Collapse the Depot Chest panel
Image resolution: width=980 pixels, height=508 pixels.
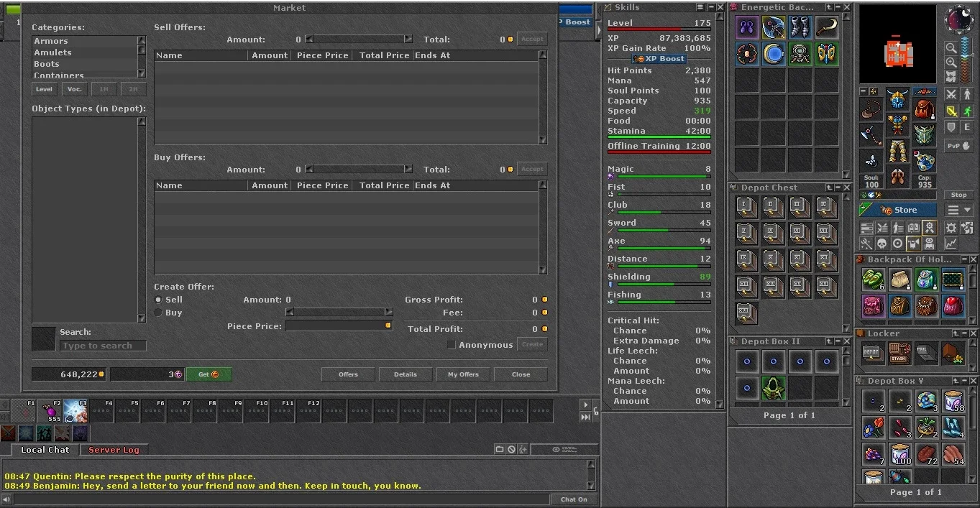838,188
